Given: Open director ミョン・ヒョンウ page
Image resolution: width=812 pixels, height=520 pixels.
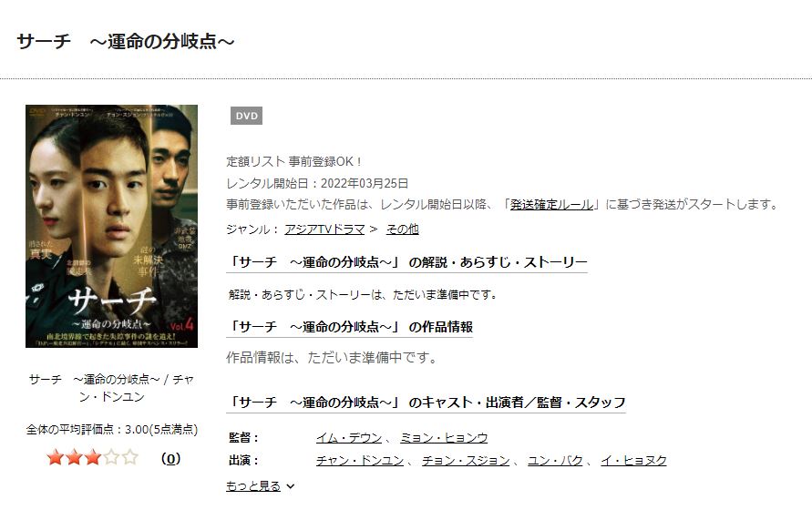Looking at the screenshot, I should click(444, 438).
